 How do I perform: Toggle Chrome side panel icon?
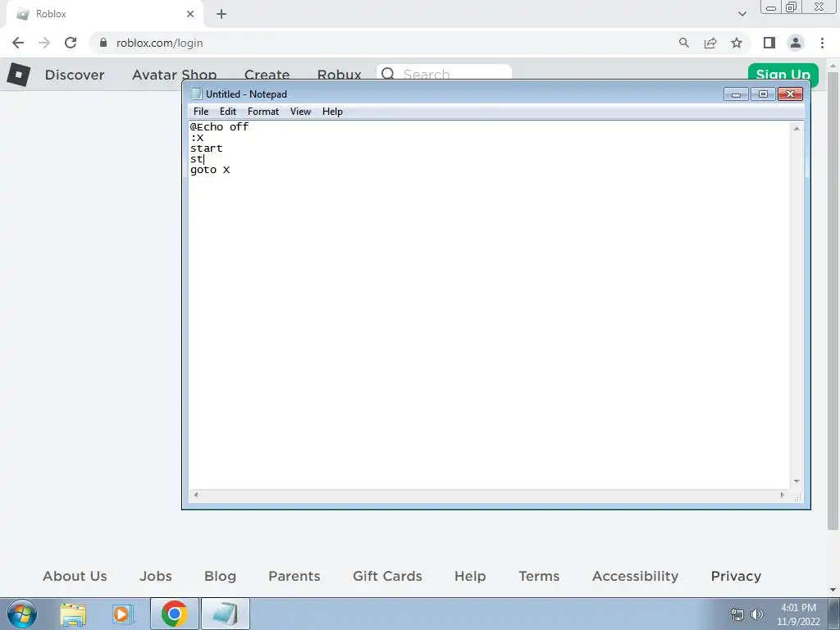coord(769,43)
